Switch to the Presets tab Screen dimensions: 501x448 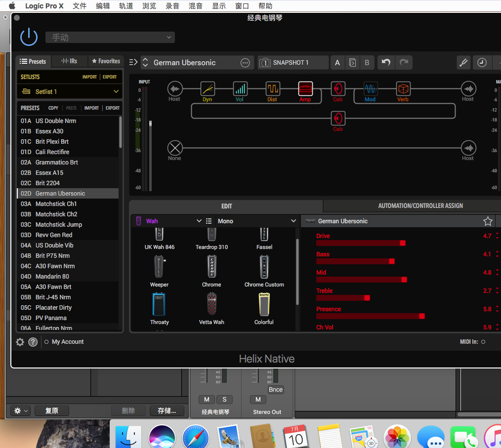click(33, 61)
